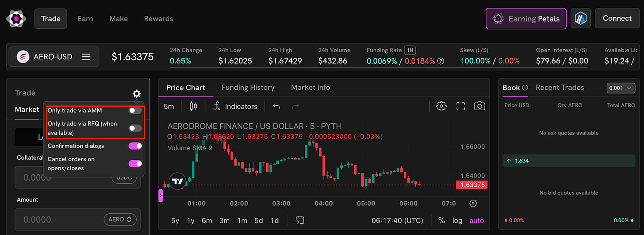Toggle auto scale on chart
The height and width of the screenshot is (235, 644).
pyautogui.click(x=477, y=220)
